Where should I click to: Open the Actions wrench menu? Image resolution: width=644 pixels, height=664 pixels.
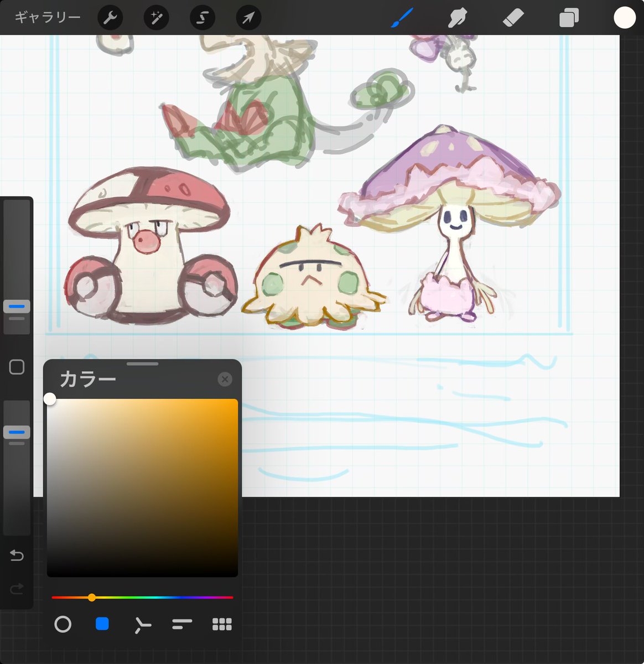[110, 18]
